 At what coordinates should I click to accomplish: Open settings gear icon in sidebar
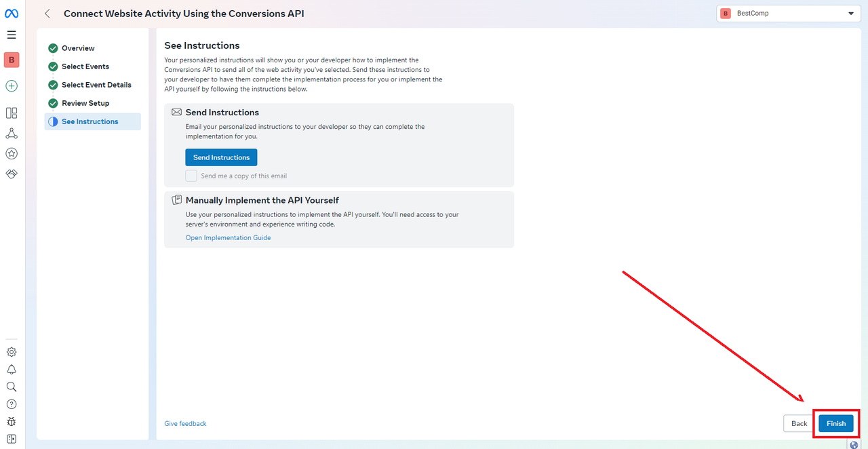pos(12,352)
